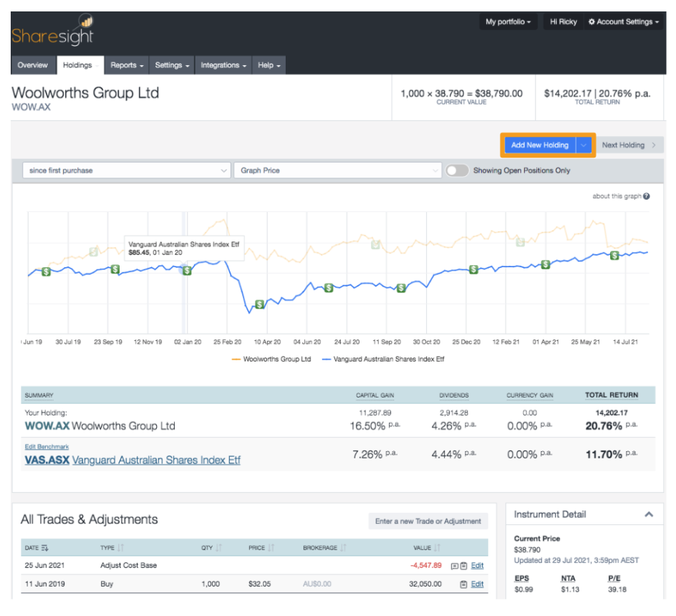Click the DIVIDENDS column header
Viewport: 676px width, 616px height.
(453, 395)
